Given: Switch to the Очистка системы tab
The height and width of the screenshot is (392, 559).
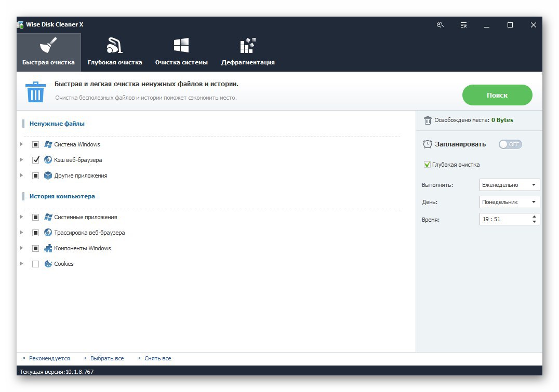Looking at the screenshot, I should (181, 52).
